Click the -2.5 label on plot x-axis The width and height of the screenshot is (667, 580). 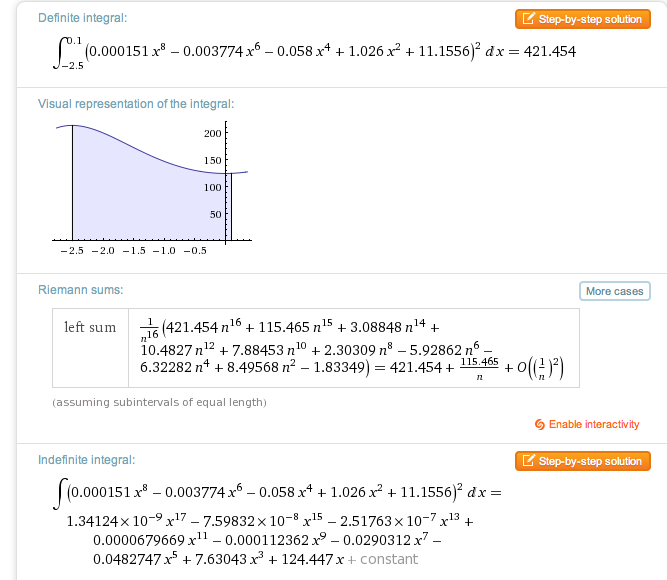click(72, 251)
